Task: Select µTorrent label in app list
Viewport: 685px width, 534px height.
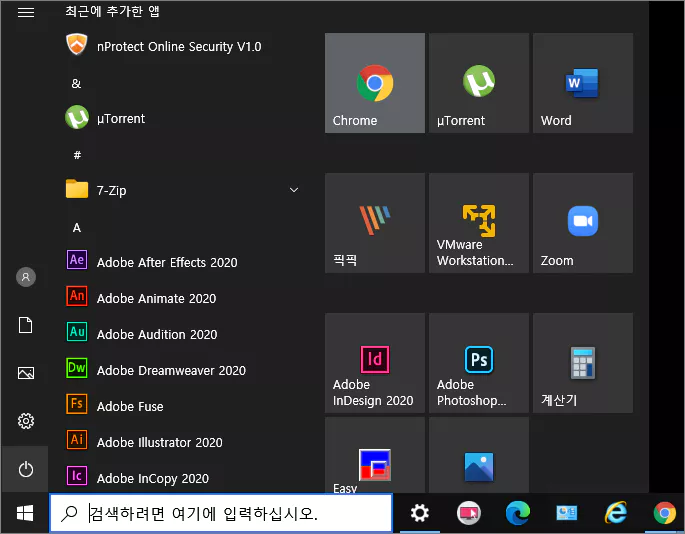Action: [x=121, y=118]
